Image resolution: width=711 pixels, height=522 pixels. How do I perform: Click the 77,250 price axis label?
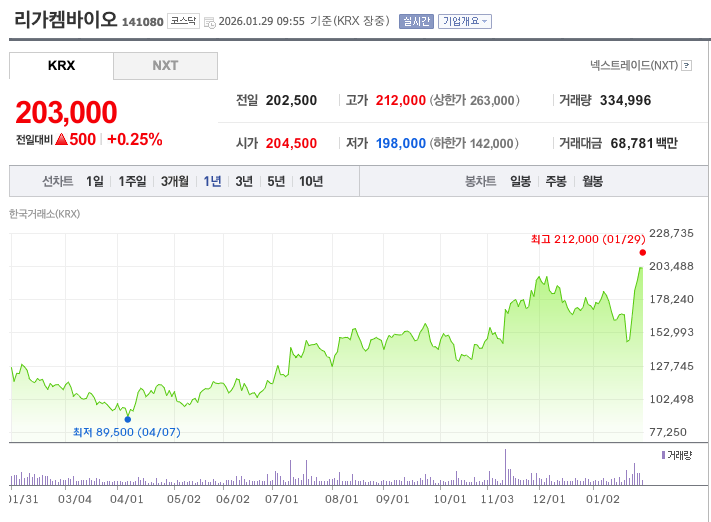668,432
